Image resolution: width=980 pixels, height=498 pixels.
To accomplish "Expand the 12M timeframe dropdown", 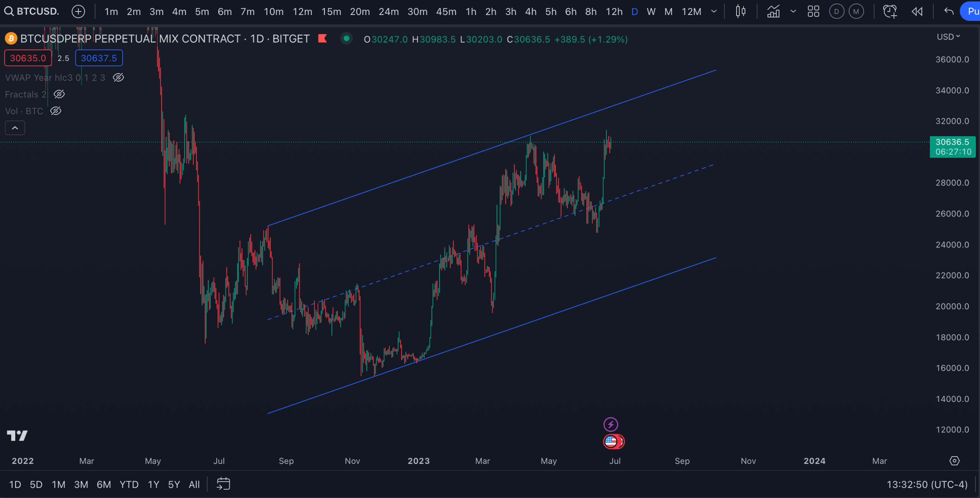I will pyautogui.click(x=714, y=11).
